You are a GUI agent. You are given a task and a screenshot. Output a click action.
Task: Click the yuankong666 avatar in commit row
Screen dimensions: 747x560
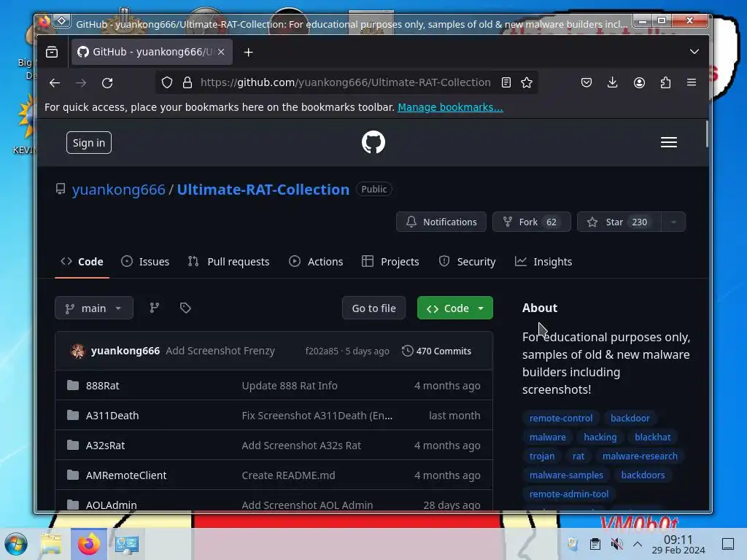pyautogui.click(x=77, y=351)
